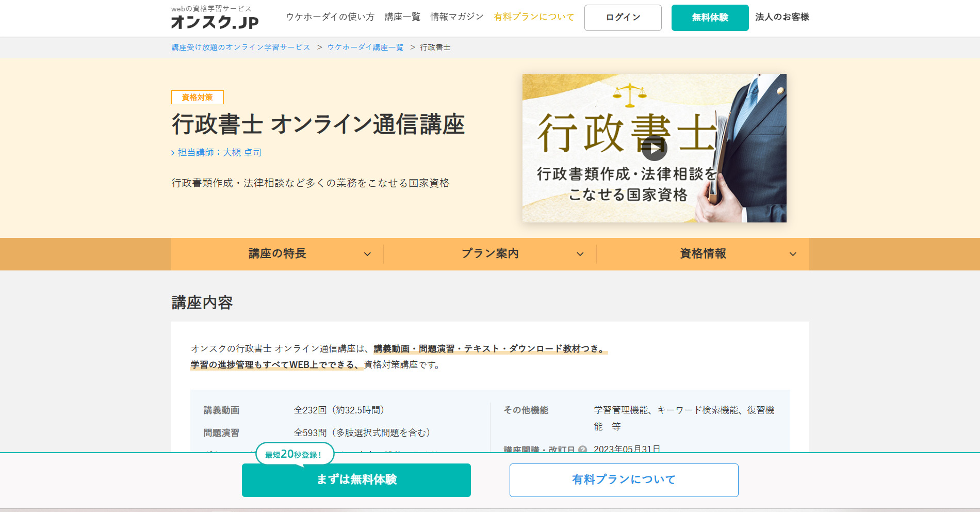Click breadcrumb 講座受け放題のオンライン学習サービス
The image size is (980, 512).
tap(241, 47)
